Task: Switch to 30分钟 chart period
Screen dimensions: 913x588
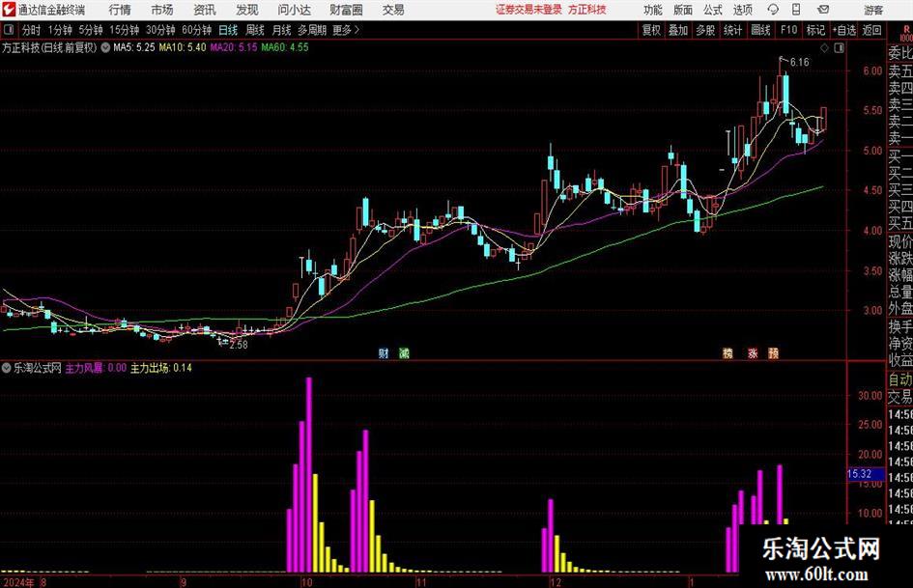Action: tap(160, 30)
